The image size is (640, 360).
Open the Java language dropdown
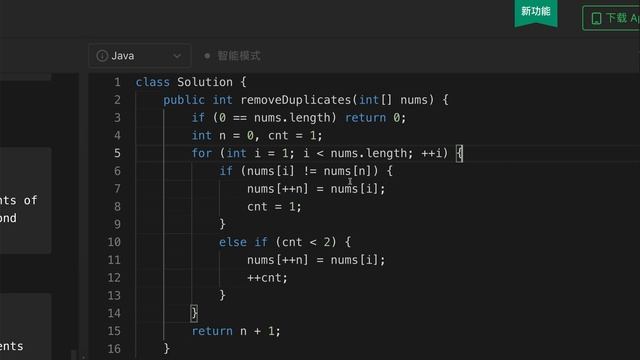click(x=139, y=56)
